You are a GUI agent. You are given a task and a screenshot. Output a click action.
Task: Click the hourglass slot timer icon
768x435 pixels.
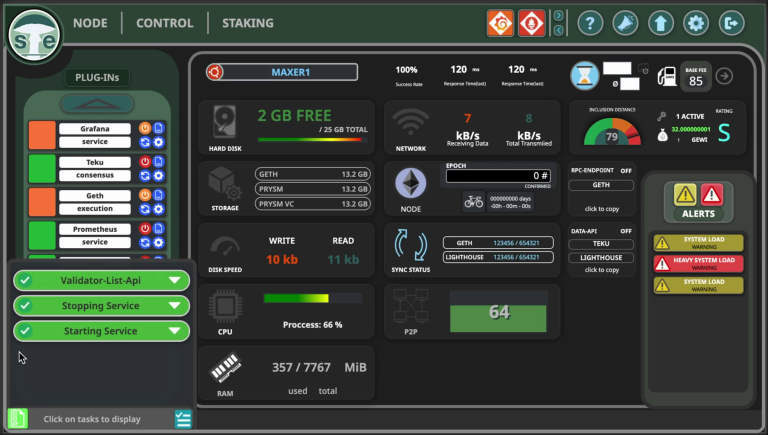tap(584, 76)
